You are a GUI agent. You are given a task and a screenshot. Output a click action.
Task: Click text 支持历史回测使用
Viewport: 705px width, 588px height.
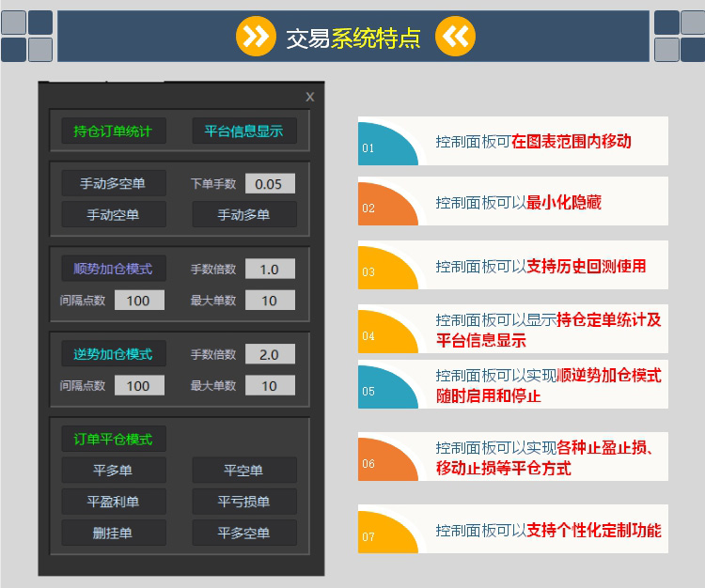tap(586, 266)
